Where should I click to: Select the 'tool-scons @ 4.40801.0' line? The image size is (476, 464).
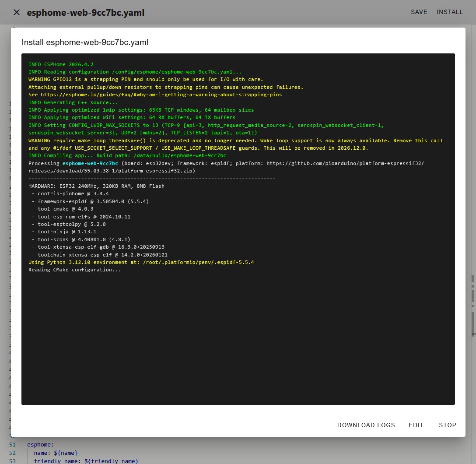pos(81,239)
